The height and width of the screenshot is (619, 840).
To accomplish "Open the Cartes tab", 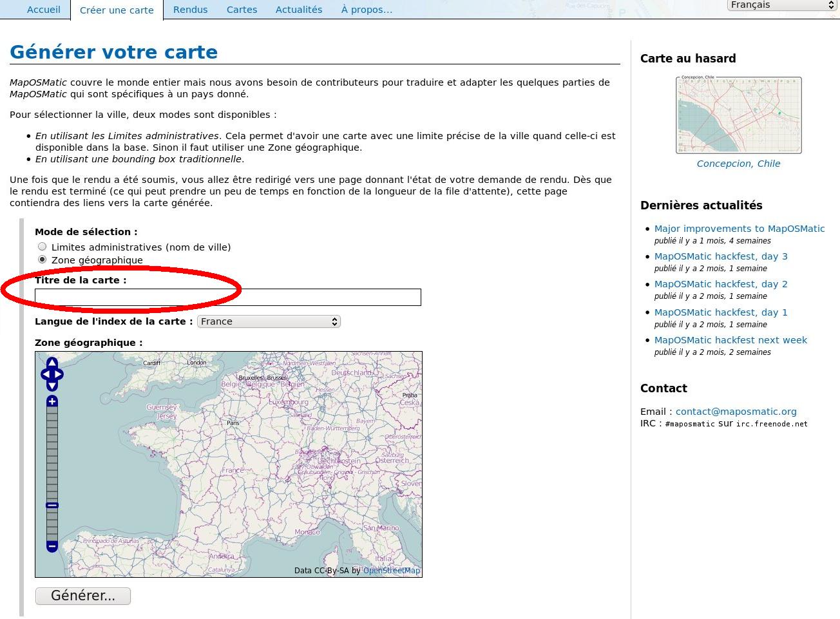I will pyautogui.click(x=242, y=10).
